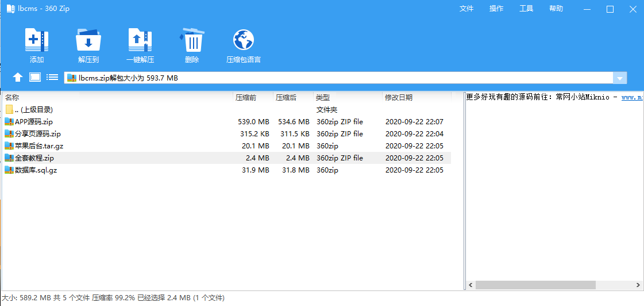Click the 539.0 MB size cell

[x=253, y=122]
